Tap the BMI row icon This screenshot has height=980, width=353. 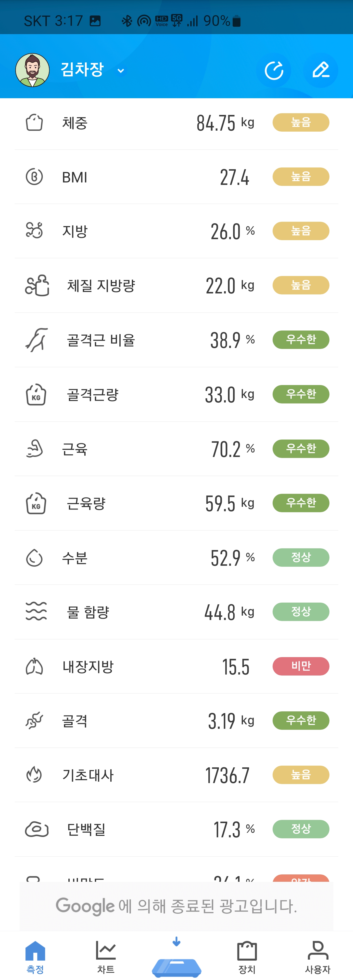tap(34, 177)
